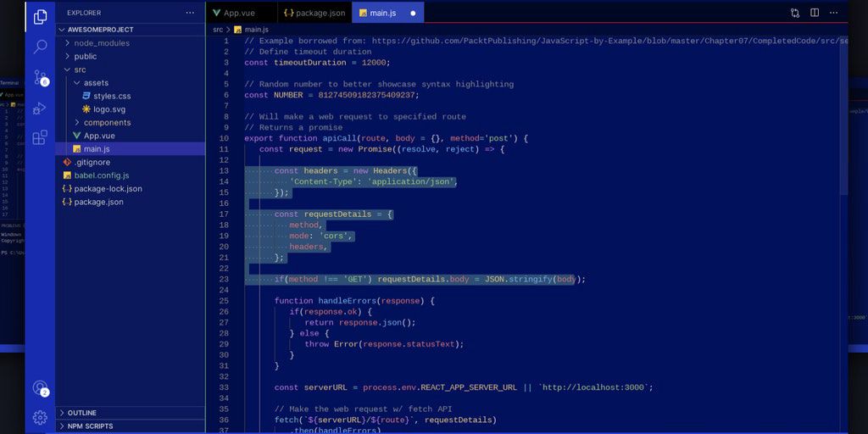Open babel.config.js from Explorer
This screenshot has height=434, width=868.
tap(101, 175)
